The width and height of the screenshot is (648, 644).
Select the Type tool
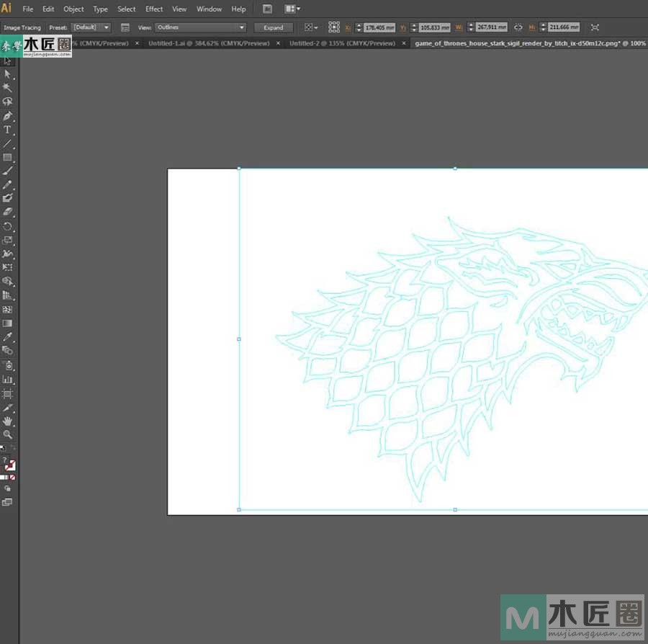point(8,130)
